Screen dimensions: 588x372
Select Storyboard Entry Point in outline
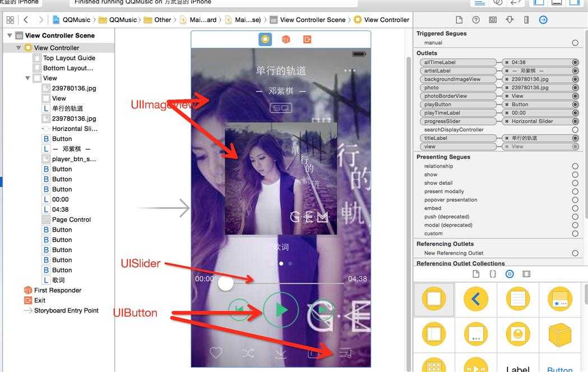pos(61,310)
